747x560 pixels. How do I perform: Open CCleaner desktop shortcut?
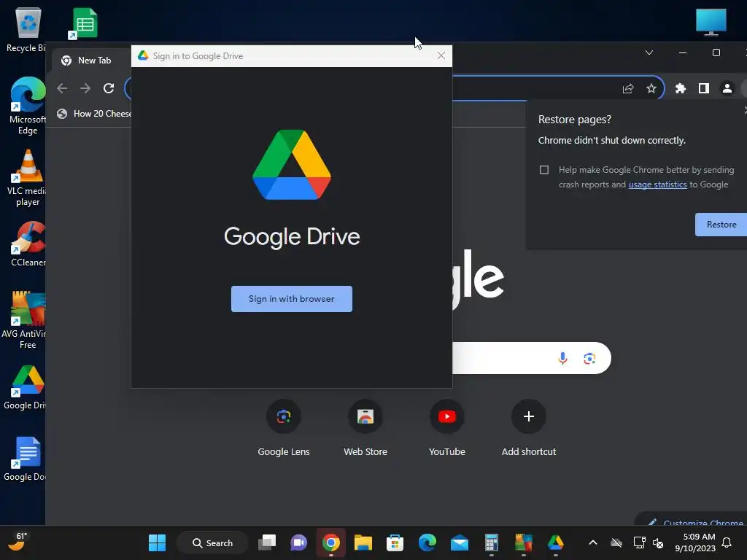[x=28, y=244]
